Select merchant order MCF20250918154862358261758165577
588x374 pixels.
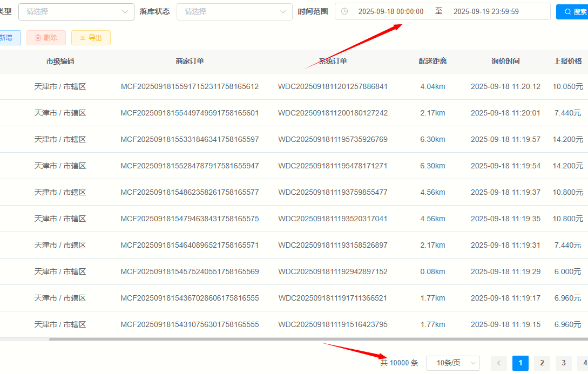click(x=190, y=192)
